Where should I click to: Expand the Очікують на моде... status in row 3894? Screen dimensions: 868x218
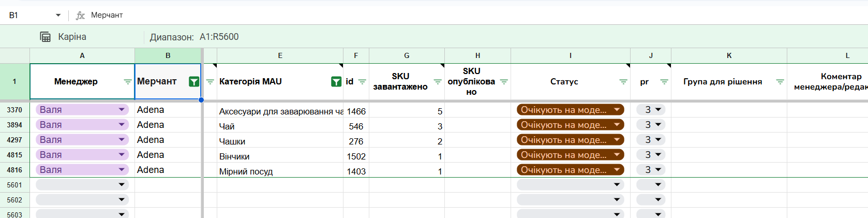coord(617,125)
